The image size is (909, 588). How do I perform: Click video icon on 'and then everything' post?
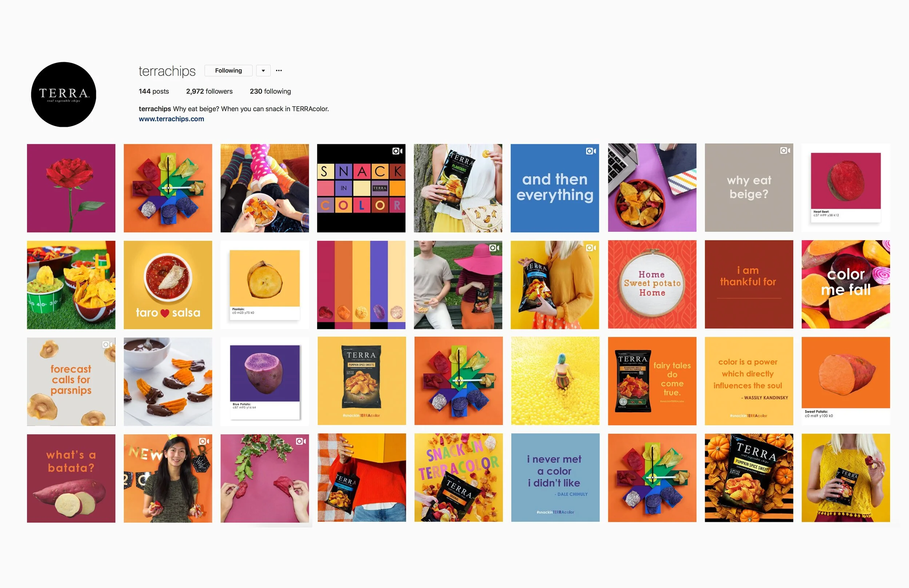591,151
